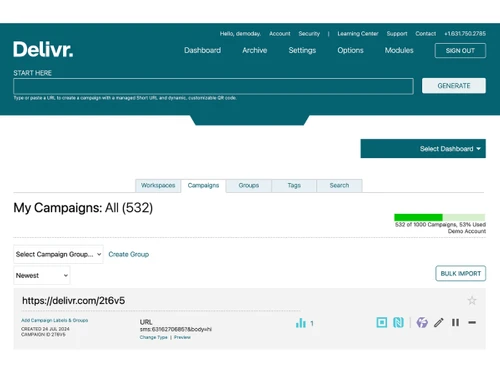
Task: Click the Preview link
Action: pyautogui.click(x=182, y=337)
